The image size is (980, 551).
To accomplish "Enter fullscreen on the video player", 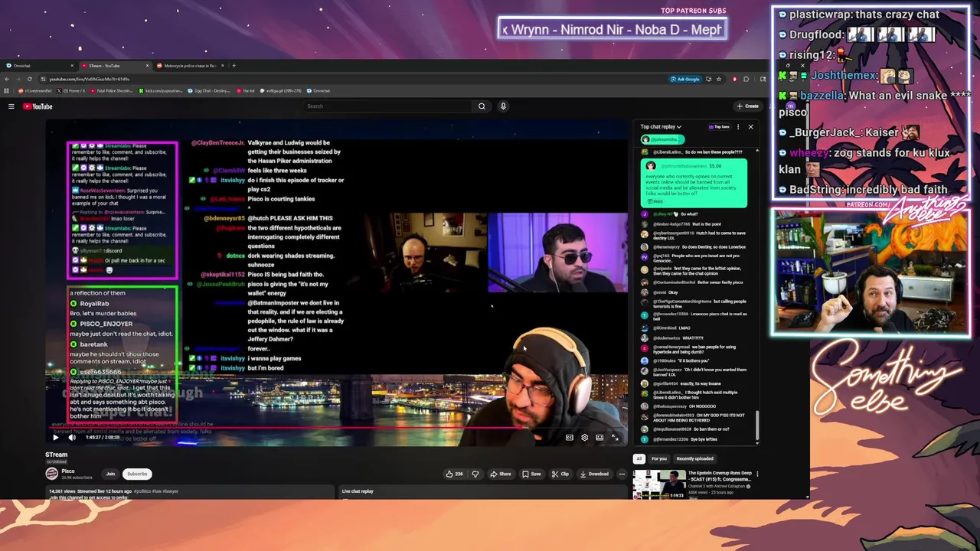I will pyautogui.click(x=615, y=438).
